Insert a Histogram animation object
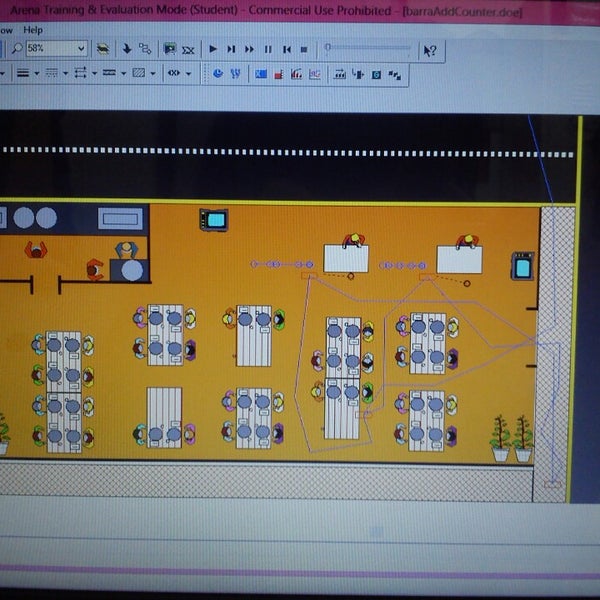600x600 pixels. click(297, 74)
